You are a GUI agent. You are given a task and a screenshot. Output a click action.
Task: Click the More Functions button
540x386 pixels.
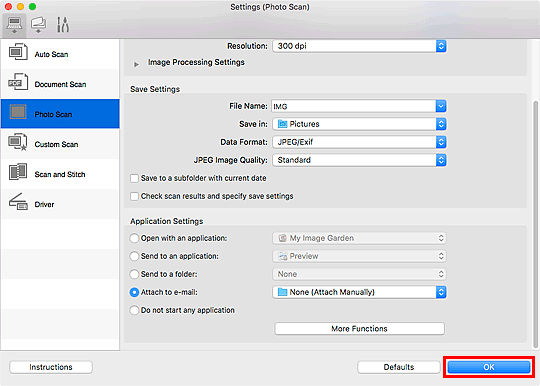click(359, 328)
